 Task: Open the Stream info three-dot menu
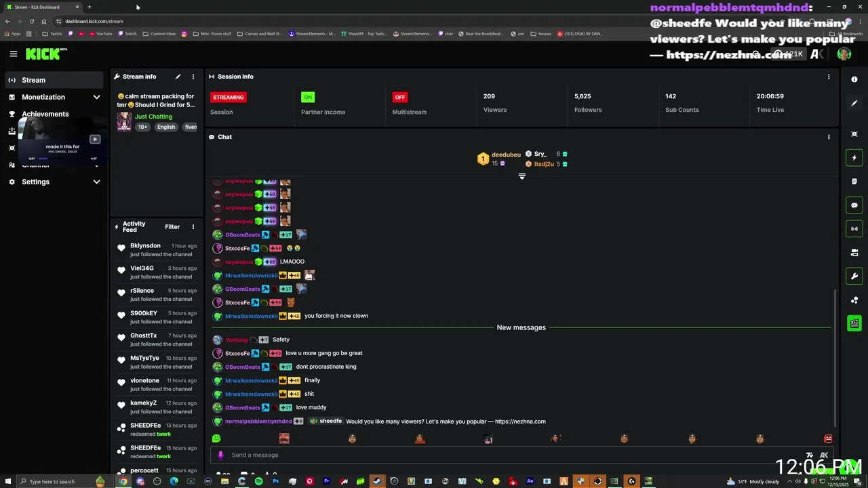click(x=193, y=77)
